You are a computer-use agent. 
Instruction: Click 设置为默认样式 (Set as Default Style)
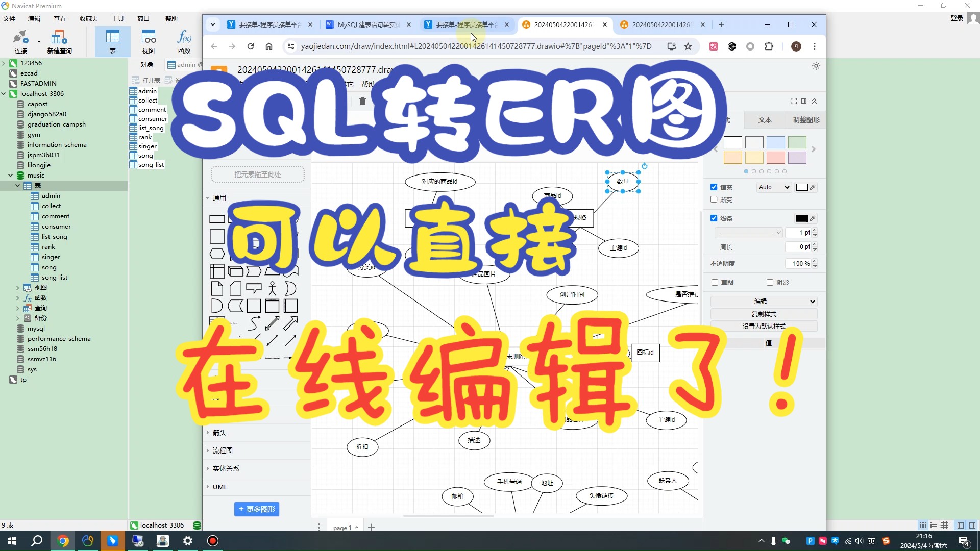(x=764, y=327)
